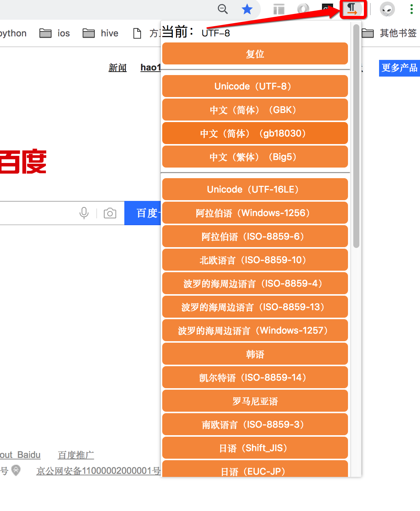
Task: Open the 新闻 link on Baidu
Action: click(x=118, y=67)
